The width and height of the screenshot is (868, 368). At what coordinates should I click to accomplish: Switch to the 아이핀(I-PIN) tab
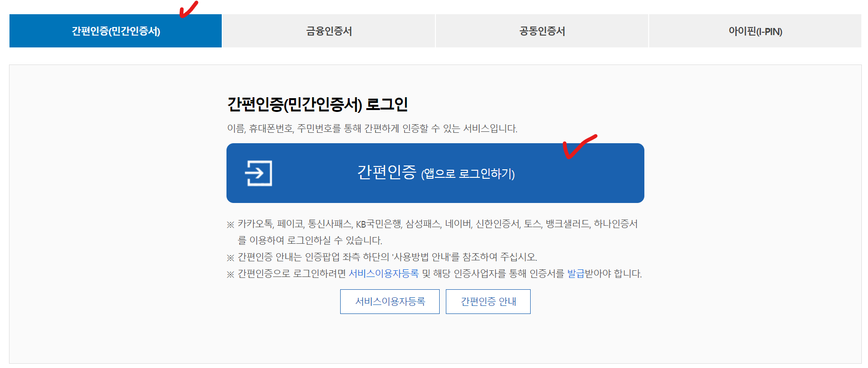coord(755,31)
